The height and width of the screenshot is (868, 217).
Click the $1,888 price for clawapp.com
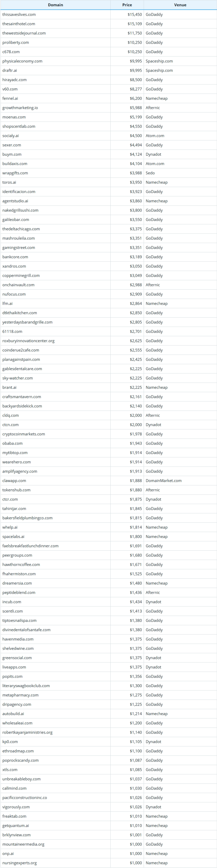[x=136, y=481]
